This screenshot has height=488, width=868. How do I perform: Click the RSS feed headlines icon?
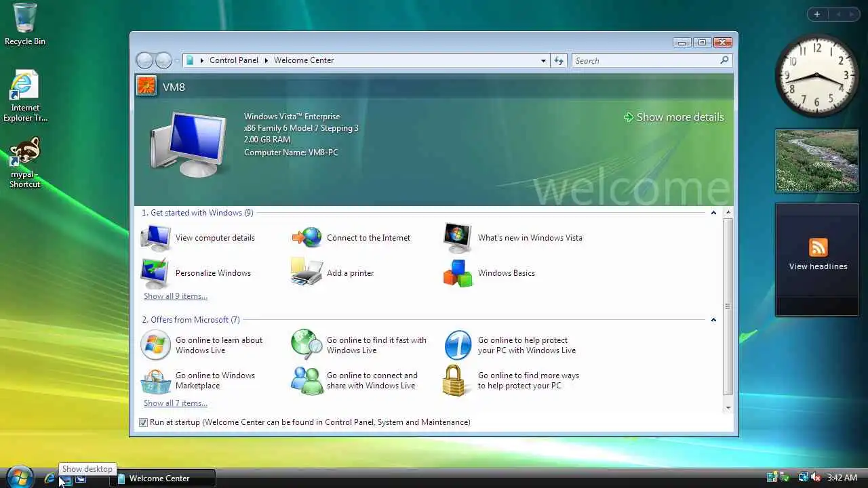pyautogui.click(x=818, y=247)
